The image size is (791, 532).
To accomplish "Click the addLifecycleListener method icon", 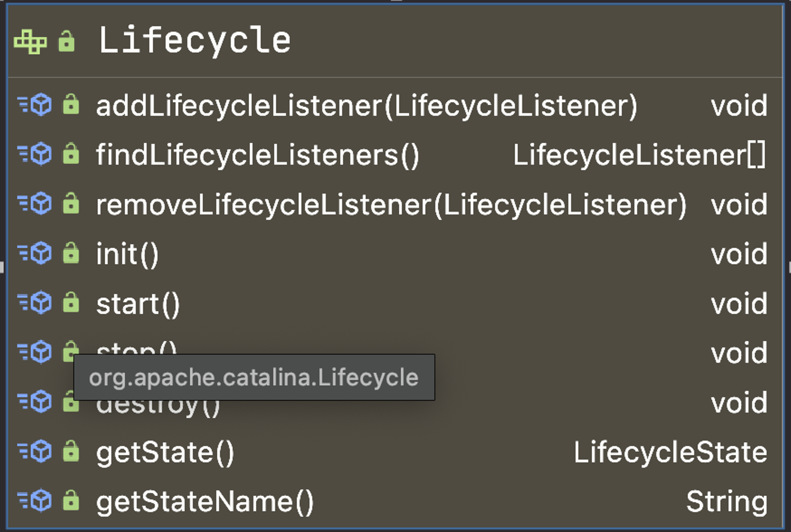I will pos(35,105).
